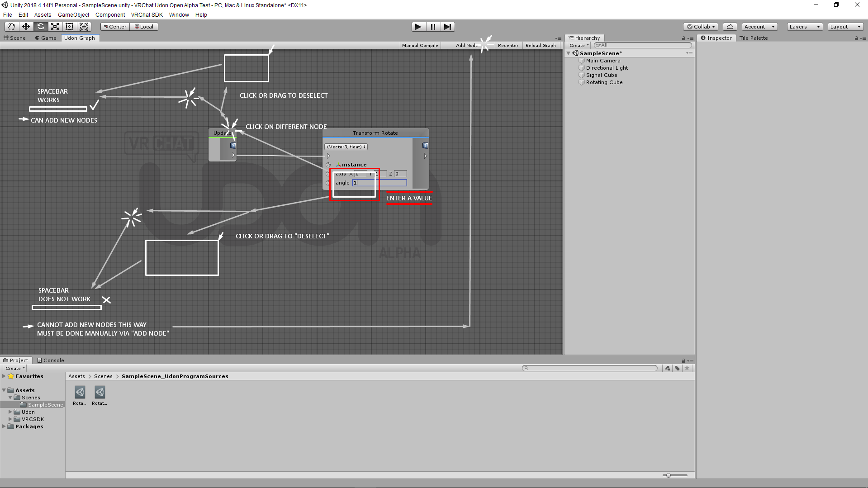Click the Udon folder icon

17,412
